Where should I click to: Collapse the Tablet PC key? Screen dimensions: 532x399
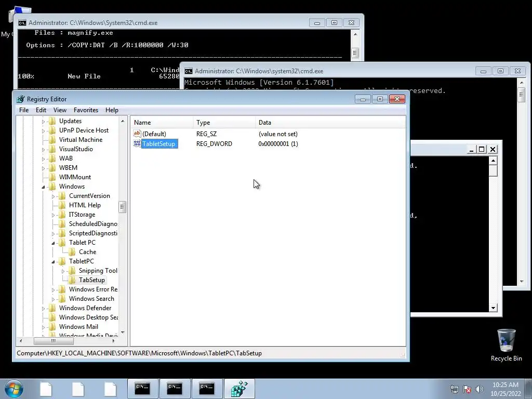tap(53, 243)
